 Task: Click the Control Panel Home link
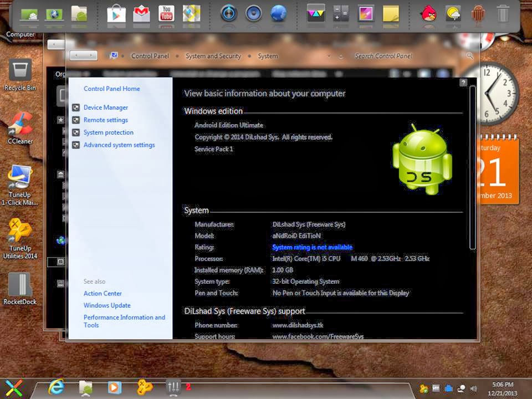111,89
